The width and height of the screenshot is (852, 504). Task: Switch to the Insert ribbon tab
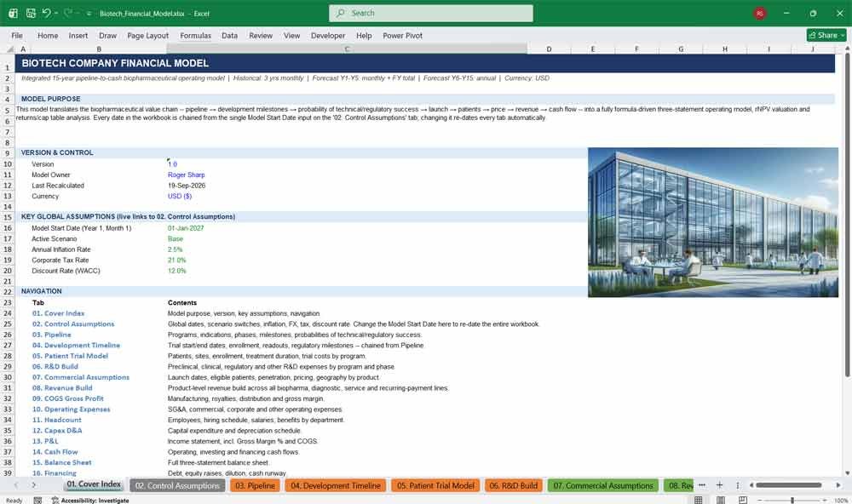(x=78, y=35)
